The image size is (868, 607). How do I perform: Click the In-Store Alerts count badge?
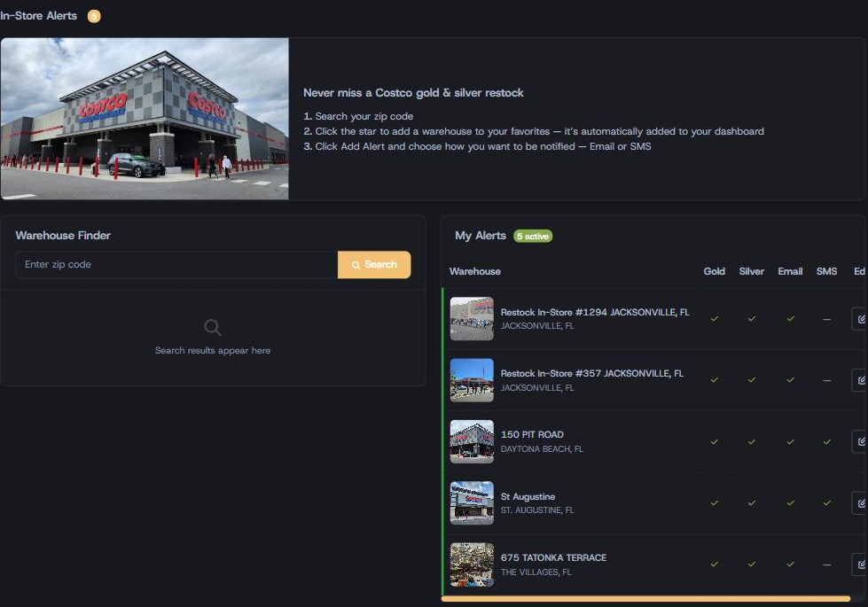[x=94, y=16]
